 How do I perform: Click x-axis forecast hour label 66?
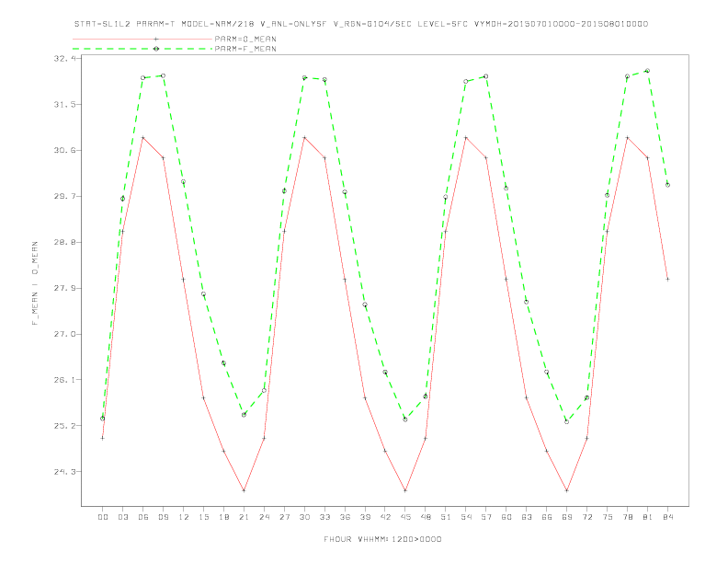click(x=547, y=517)
